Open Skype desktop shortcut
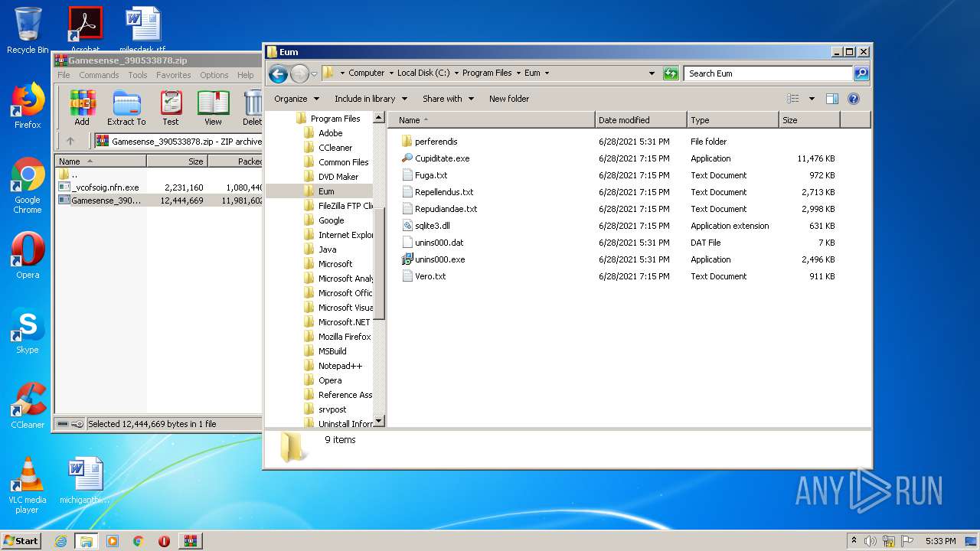The width and height of the screenshot is (980, 551). pyautogui.click(x=28, y=331)
